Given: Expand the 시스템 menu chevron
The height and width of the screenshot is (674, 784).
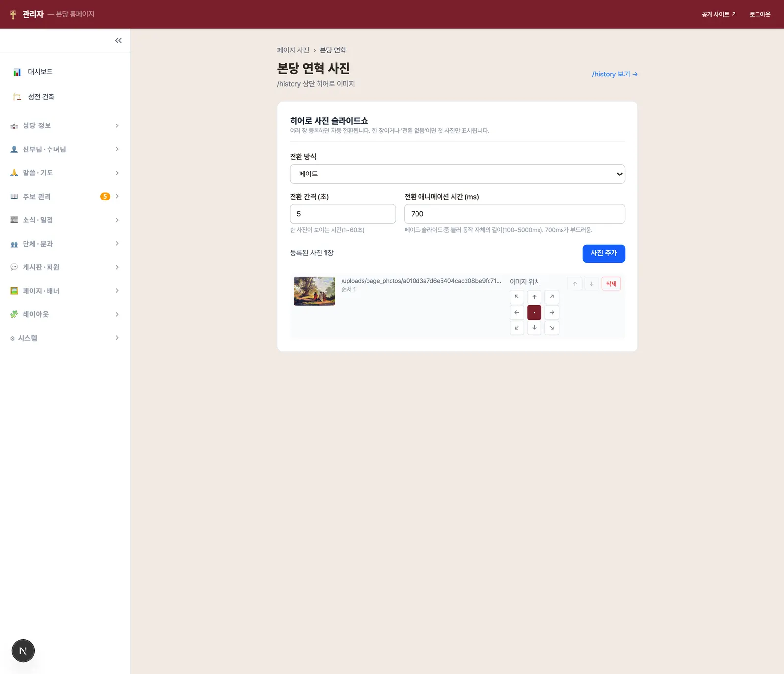Looking at the screenshot, I should pos(117,338).
